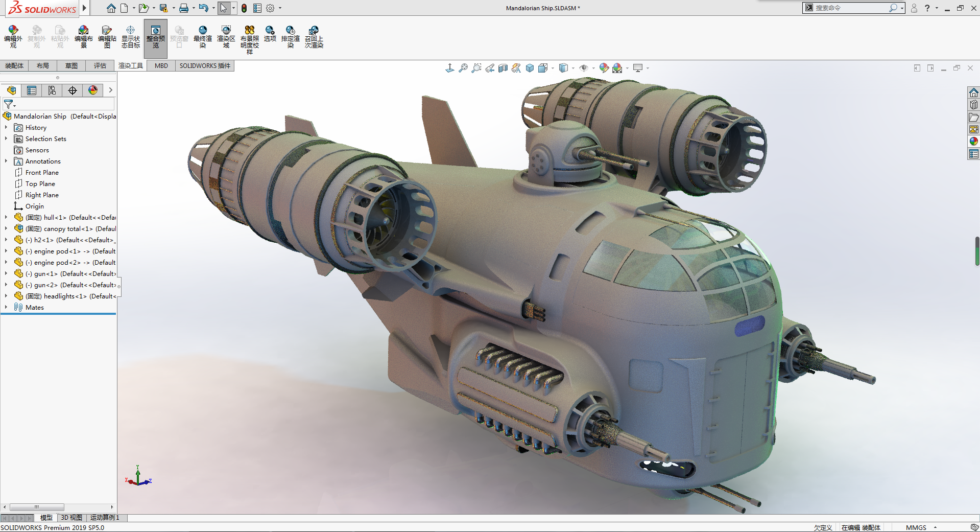Viewport: 980px width, 532px height.
Task: Select headlights<1> component in tree
Action: point(70,296)
